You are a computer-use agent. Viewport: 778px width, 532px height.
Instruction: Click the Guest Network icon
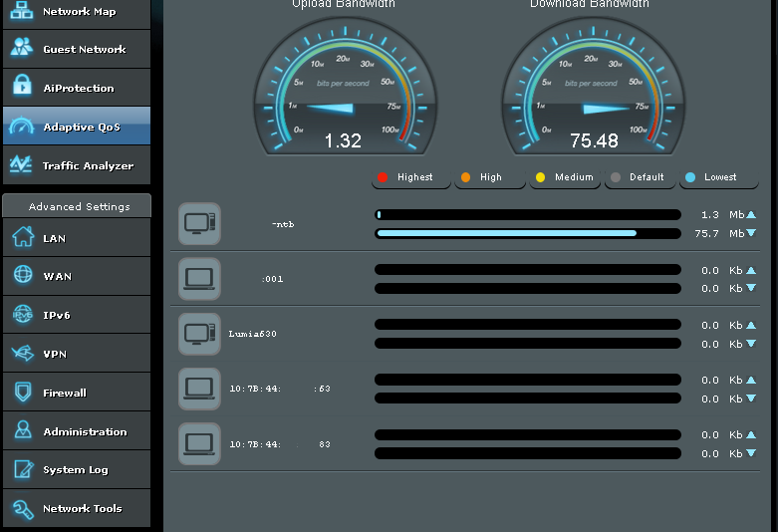click(x=22, y=49)
